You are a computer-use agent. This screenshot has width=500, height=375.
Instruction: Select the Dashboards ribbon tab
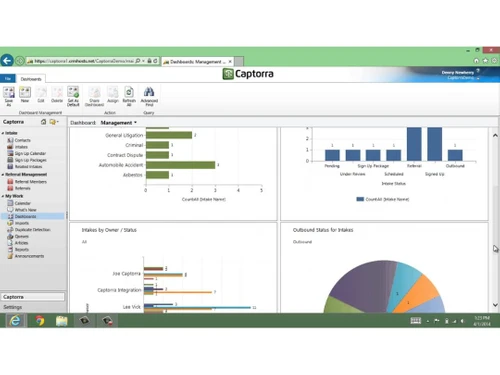(31, 79)
